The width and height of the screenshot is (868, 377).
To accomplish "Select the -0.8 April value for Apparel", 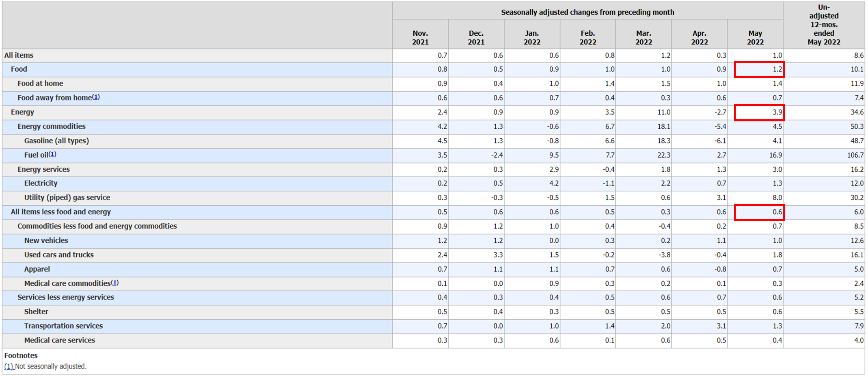I will [x=720, y=269].
